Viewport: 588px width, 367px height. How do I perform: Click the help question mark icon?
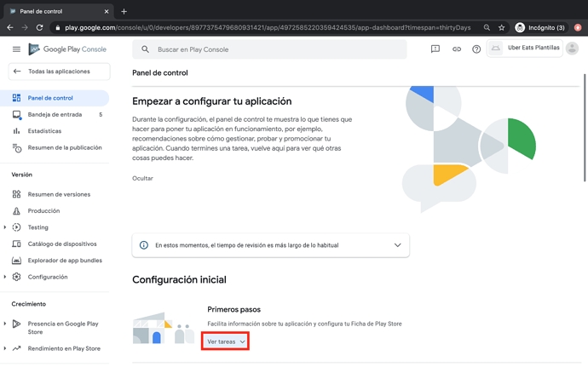pos(476,49)
